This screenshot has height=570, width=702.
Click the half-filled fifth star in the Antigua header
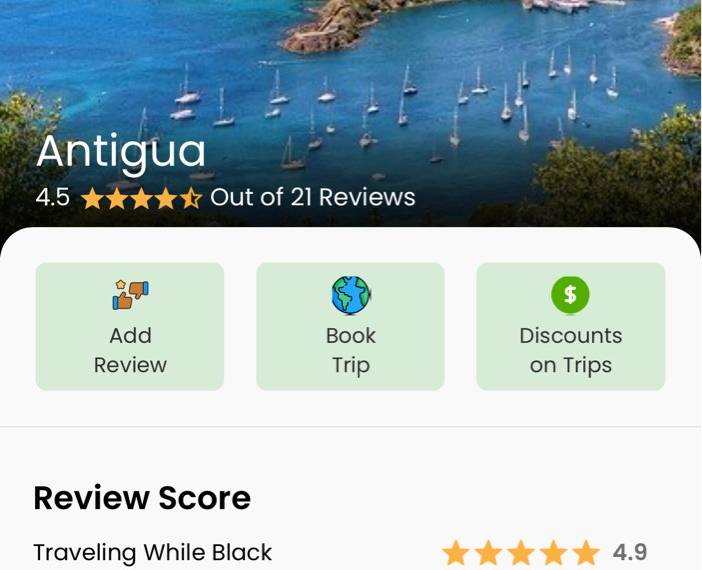(191, 198)
